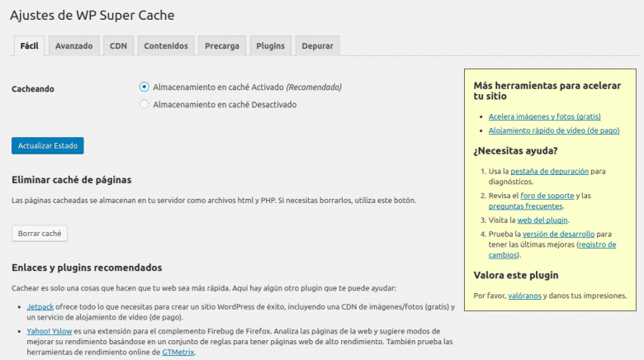The height and width of the screenshot is (360, 644).
Task: Click the Borrar caché button
Action: point(40,234)
